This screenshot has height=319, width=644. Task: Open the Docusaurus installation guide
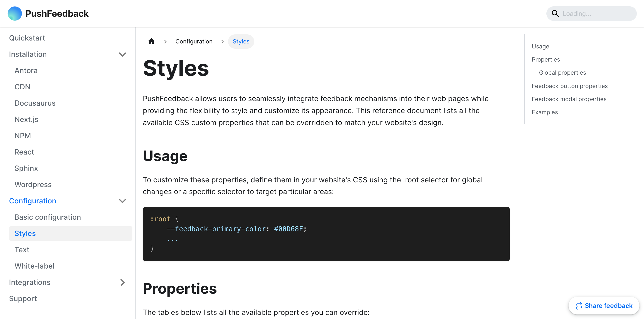[35, 103]
